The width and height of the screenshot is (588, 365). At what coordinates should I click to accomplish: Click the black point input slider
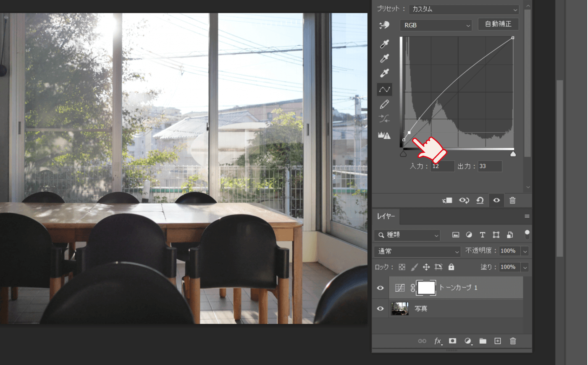[x=403, y=154]
